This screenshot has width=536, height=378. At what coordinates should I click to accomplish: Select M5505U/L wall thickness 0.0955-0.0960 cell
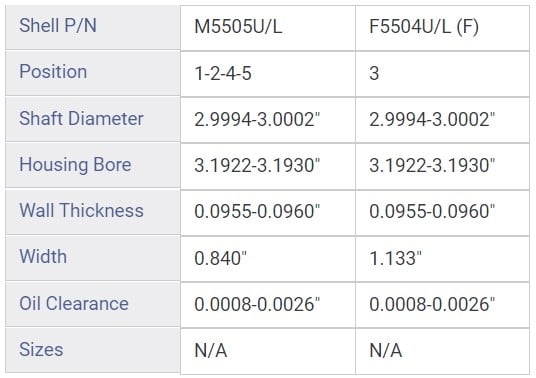click(x=268, y=213)
